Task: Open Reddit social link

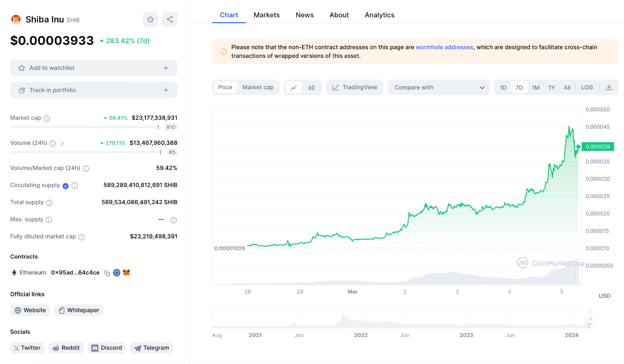Action: (x=66, y=348)
